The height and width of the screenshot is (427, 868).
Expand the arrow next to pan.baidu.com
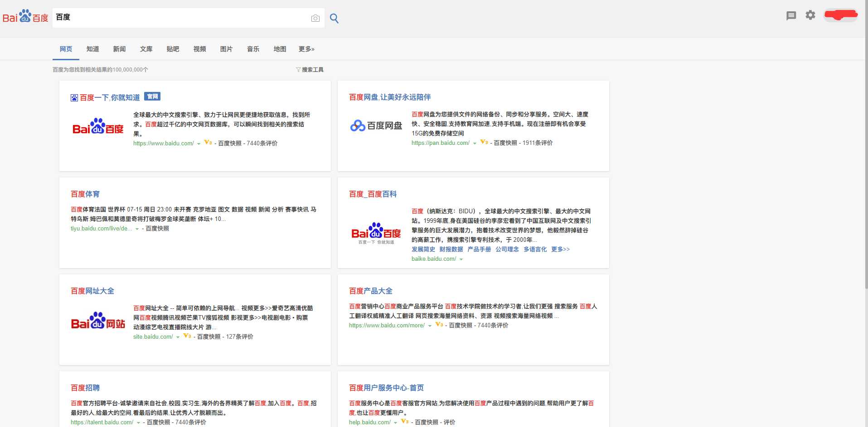pyautogui.click(x=475, y=144)
